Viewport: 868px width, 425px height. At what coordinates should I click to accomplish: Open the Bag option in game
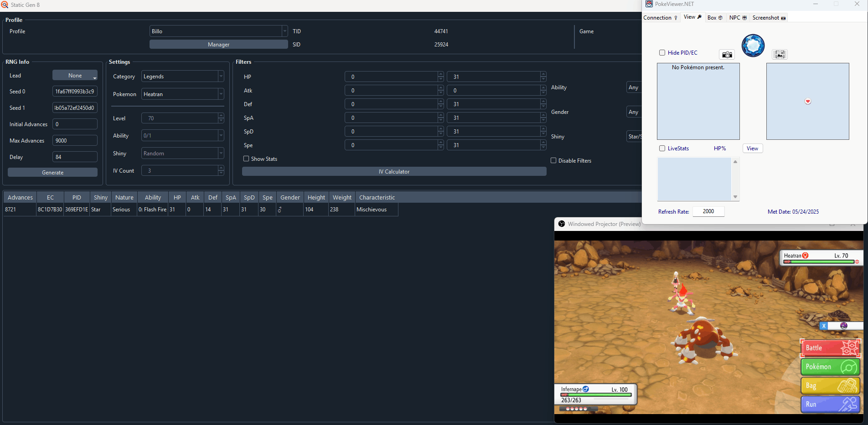831,385
